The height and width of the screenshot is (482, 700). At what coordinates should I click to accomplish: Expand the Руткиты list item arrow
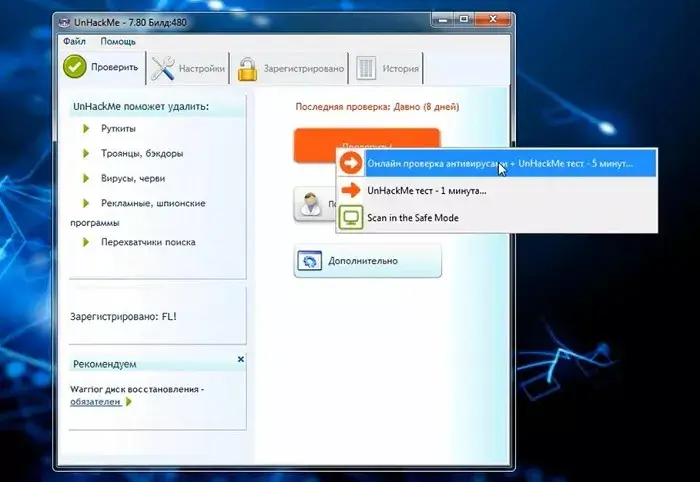click(x=88, y=129)
